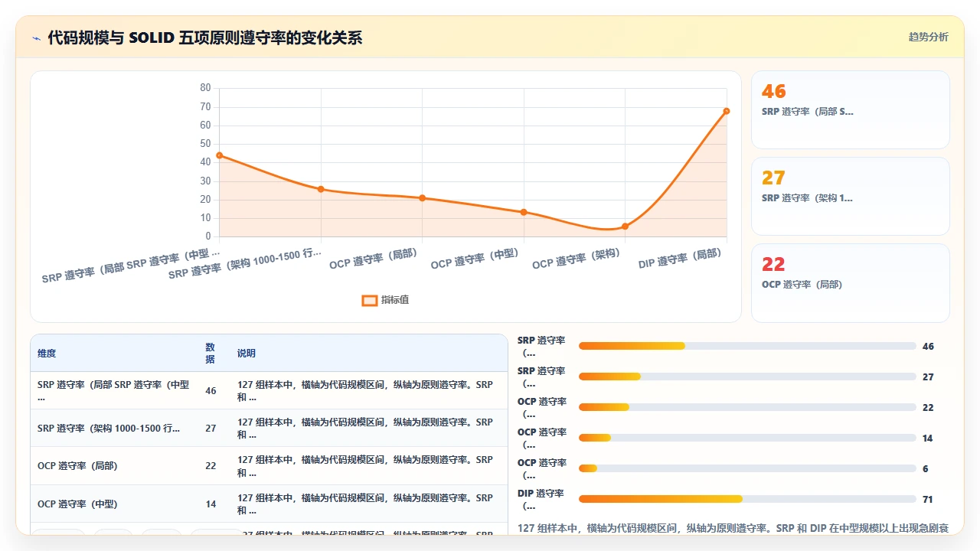This screenshot has height=551, width=980.
Task: Click the progress bar showing 22
Action: click(x=747, y=407)
